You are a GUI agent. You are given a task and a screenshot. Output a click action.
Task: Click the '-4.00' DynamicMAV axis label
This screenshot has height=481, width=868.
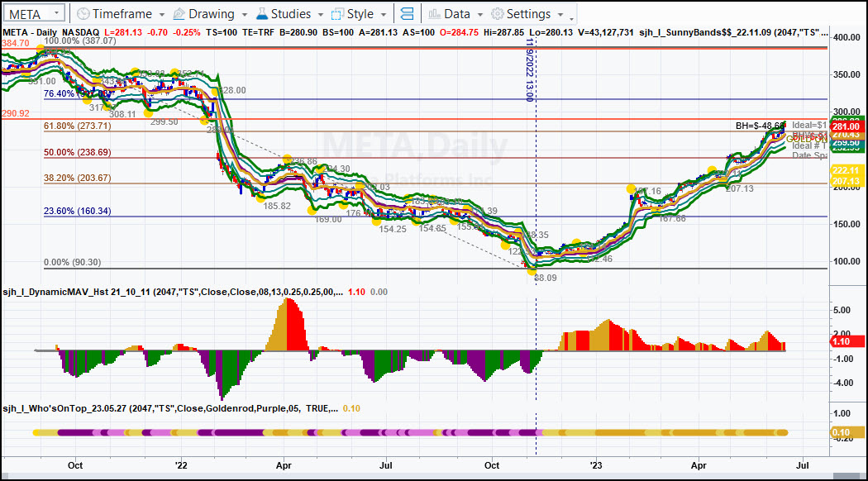tap(842, 383)
